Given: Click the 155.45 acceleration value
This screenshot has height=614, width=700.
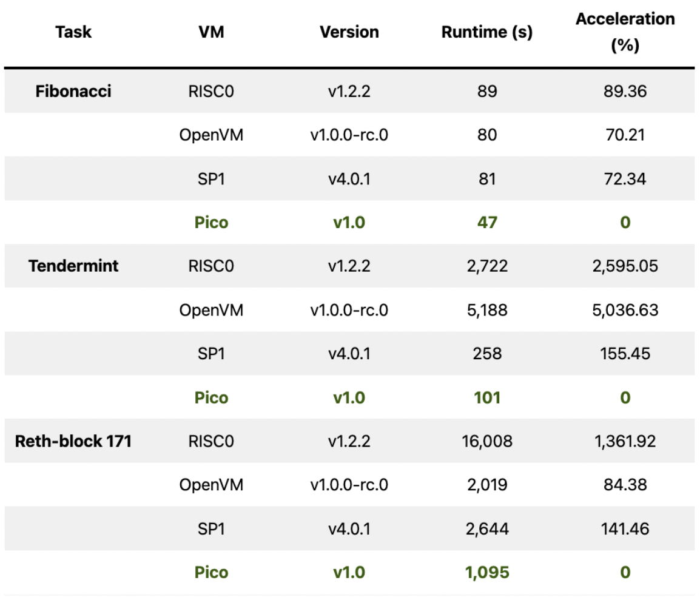Looking at the screenshot, I should pos(625,354).
